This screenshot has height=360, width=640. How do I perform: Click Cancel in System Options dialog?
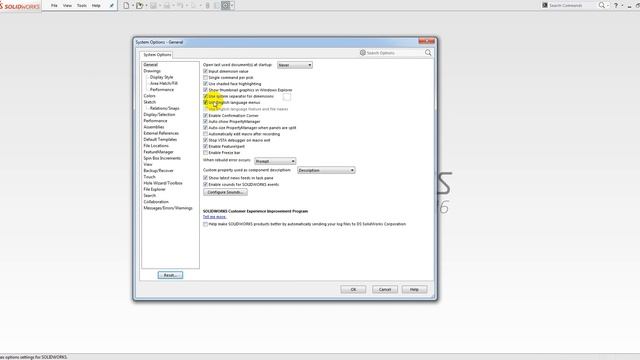(x=385, y=289)
